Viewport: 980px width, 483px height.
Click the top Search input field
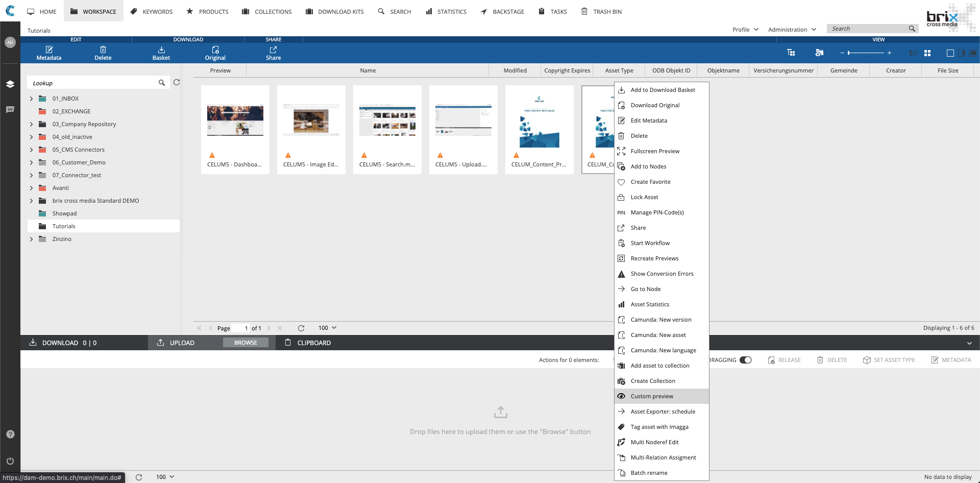click(x=868, y=29)
